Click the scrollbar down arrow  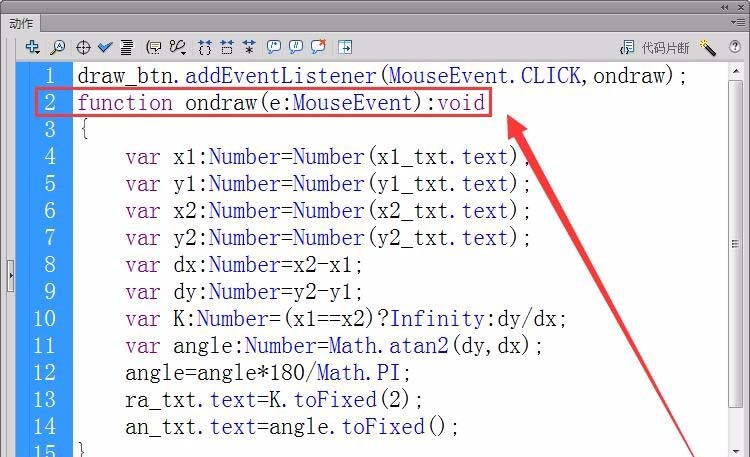coord(736,450)
